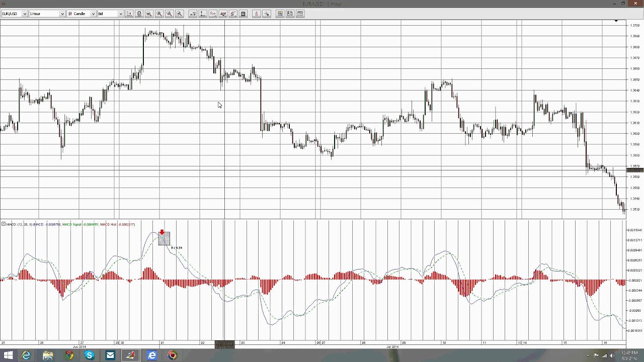Click the horizontal arrows scale icon
Viewport: 644px width, 362px height.
(x=193, y=14)
